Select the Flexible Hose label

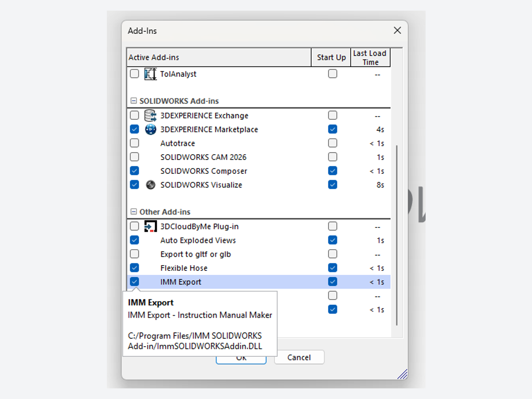coord(184,268)
